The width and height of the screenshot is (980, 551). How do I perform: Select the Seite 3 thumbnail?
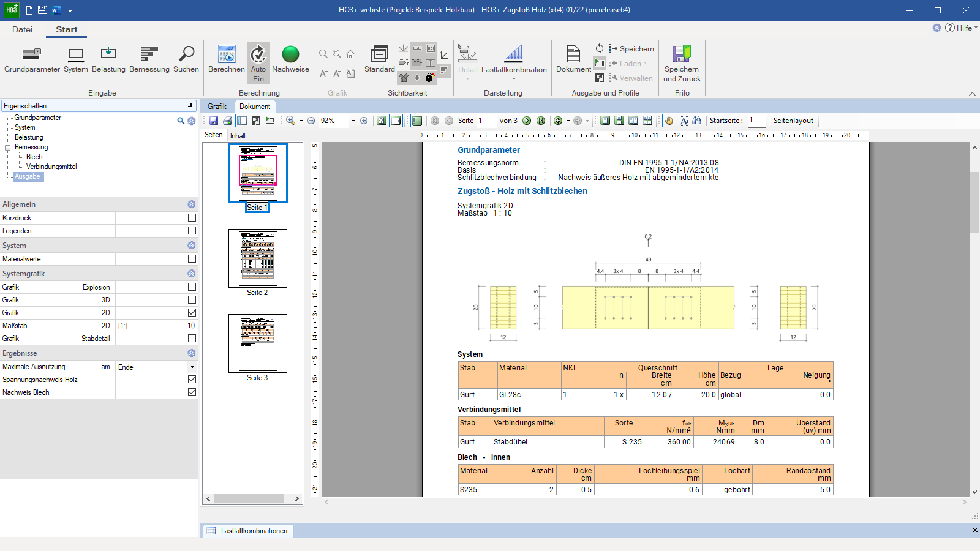[257, 343]
